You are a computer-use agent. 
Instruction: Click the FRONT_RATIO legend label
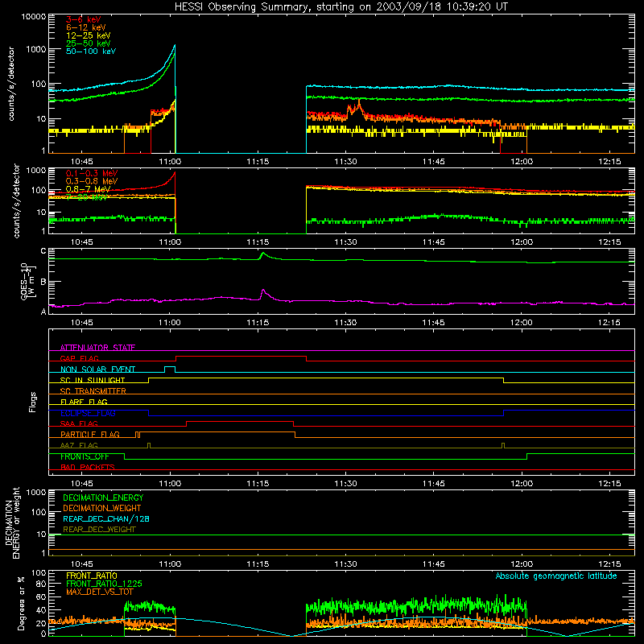click(x=92, y=576)
